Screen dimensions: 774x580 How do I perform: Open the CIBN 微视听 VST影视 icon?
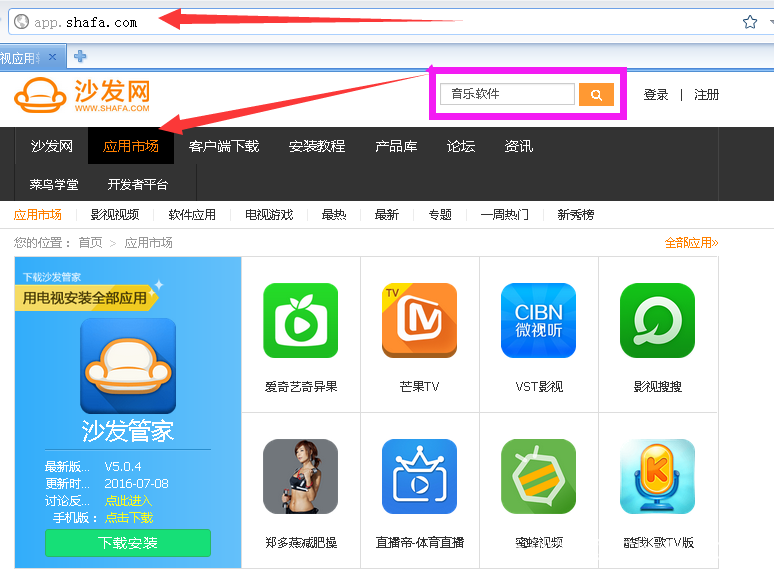[539, 320]
